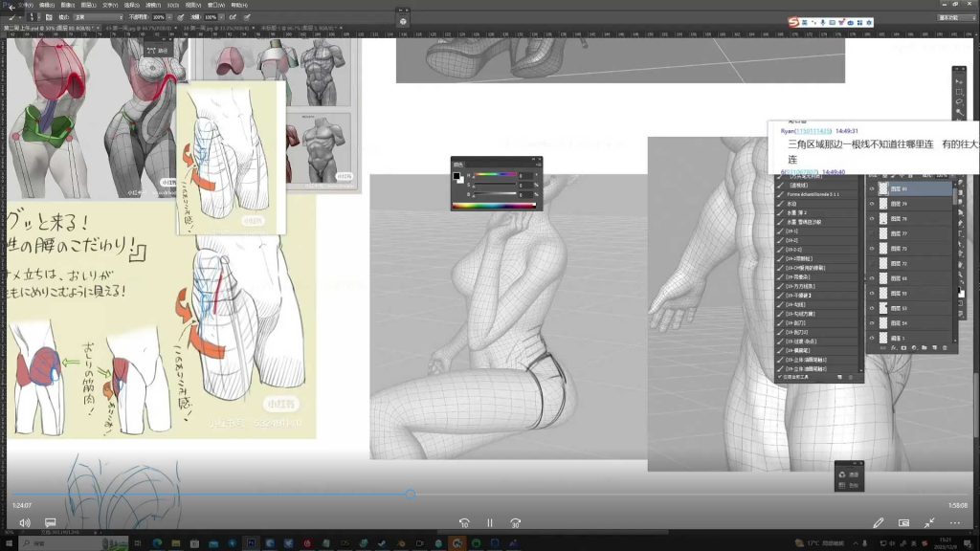Skip back 10 seconds
980x551 pixels.
pos(464,523)
